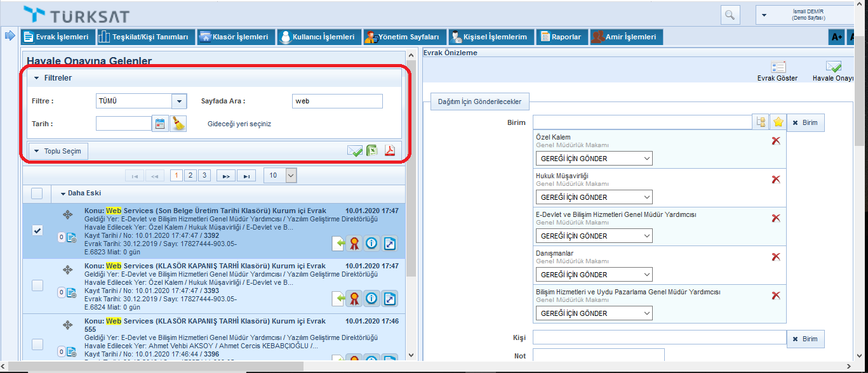The width and height of the screenshot is (868, 373).
Task: Click the Sayfada Ara search field
Action: pos(337,101)
